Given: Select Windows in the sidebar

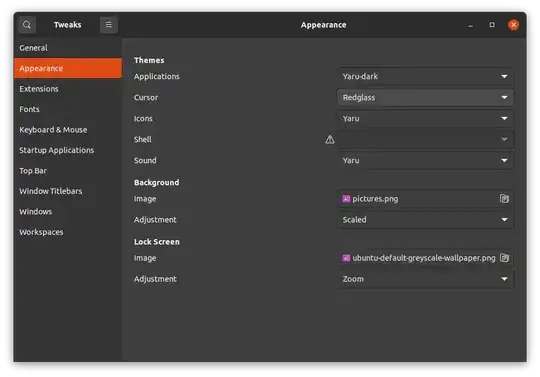Looking at the screenshot, I should coord(68,211).
